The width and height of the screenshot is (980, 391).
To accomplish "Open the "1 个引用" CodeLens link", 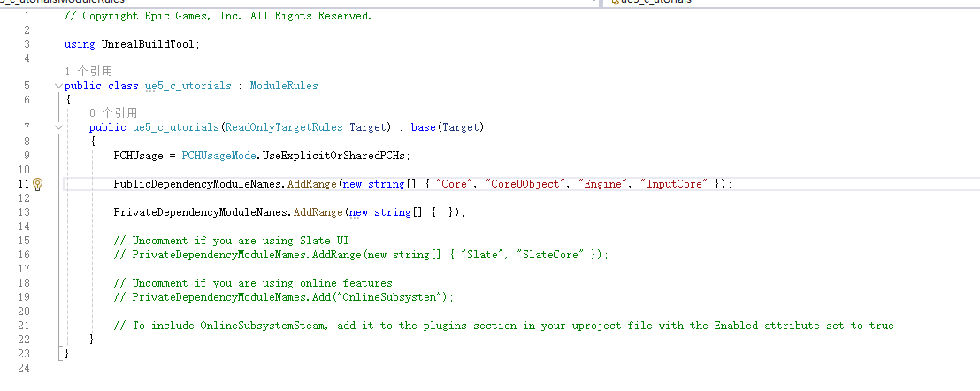I will click(x=88, y=71).
